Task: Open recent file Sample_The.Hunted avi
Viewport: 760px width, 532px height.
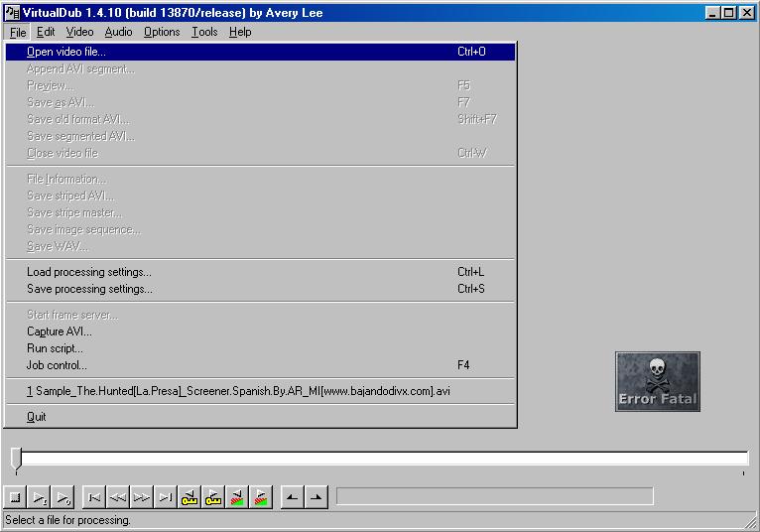Action: (260, 391)
